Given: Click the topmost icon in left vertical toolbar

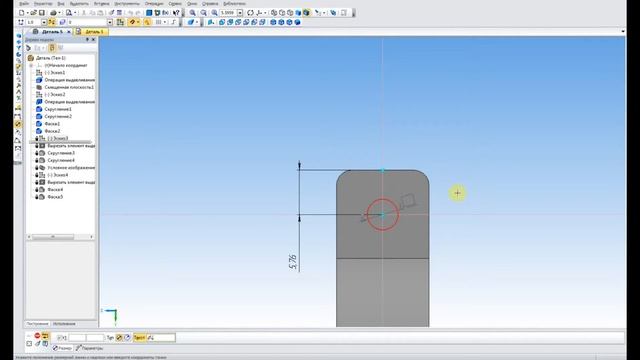Looking at the screenshot, I should (x=18, y=36).
